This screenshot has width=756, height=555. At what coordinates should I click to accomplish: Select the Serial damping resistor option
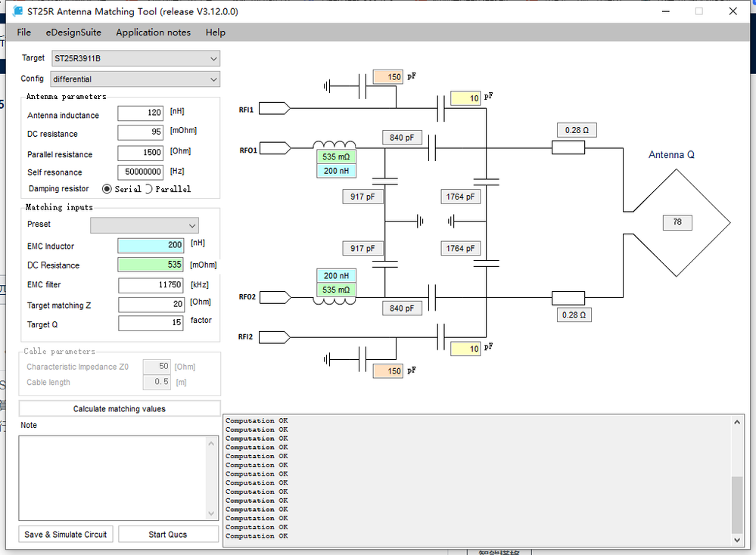point(107,189)
